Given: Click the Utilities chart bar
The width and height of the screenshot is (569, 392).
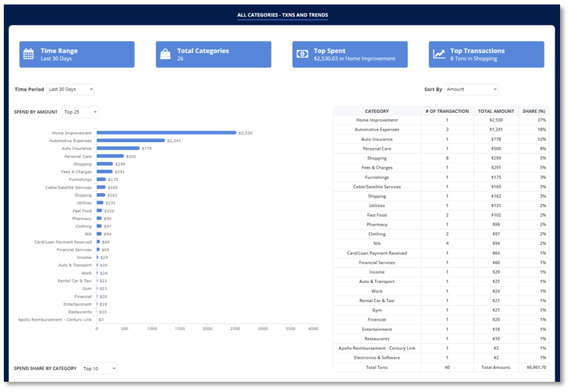Looking at the screenshot, I should click(101, 203).
